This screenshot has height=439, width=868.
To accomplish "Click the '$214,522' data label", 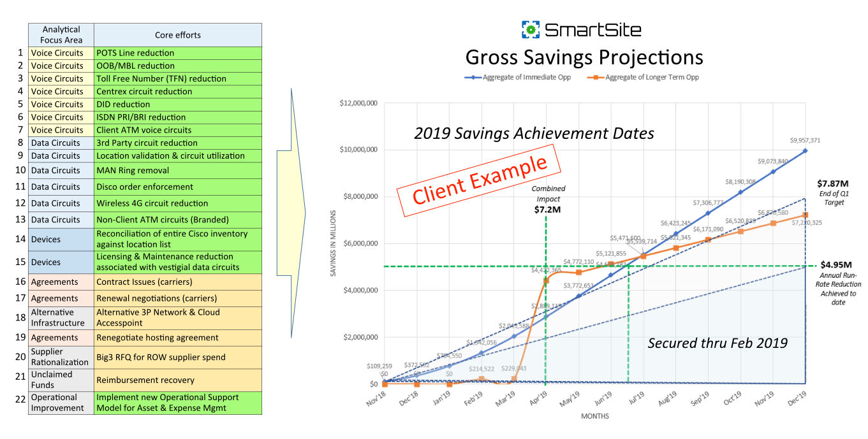I will (x=482, y=369).
